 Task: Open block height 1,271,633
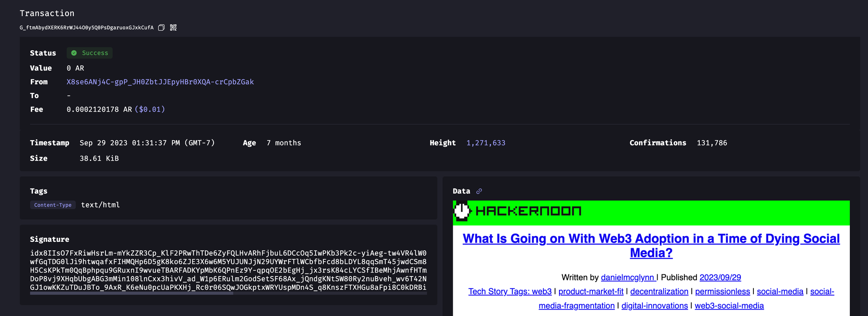click(x=486, y=143)
